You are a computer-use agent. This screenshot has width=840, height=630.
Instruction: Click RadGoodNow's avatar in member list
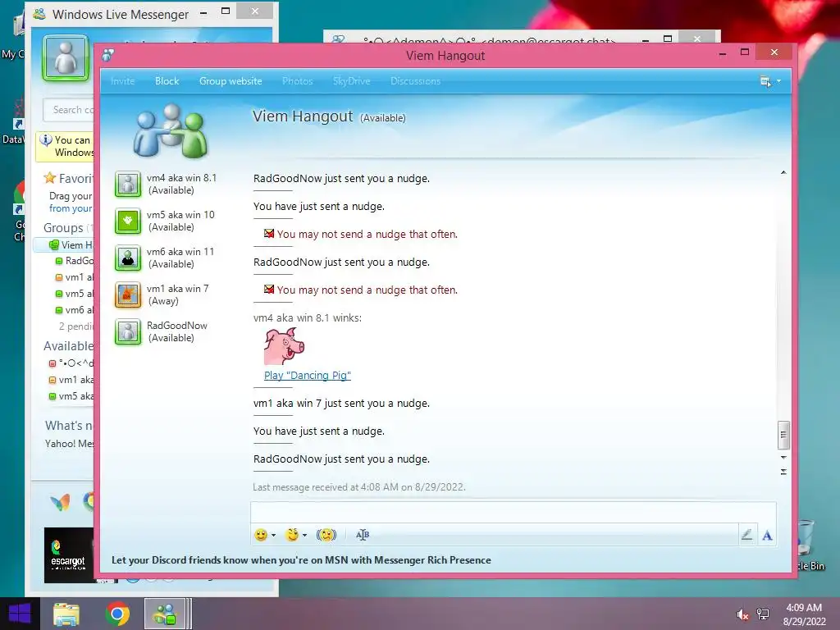point(128,332)
